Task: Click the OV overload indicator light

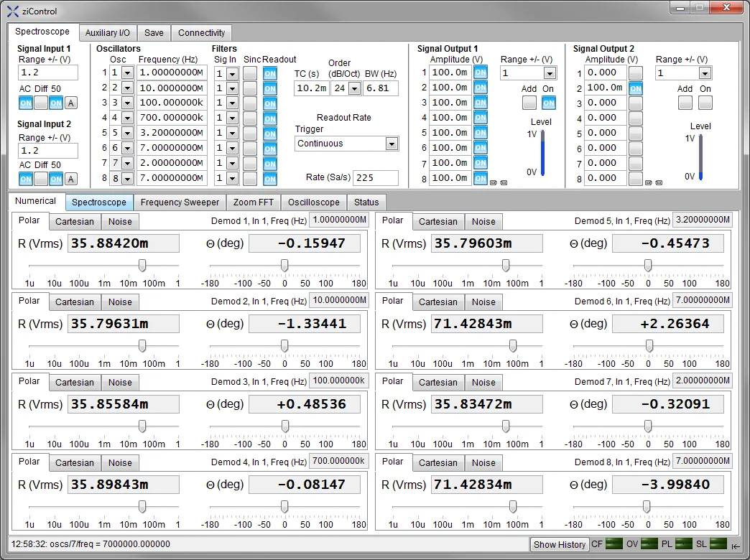Action: coord(649,543)
